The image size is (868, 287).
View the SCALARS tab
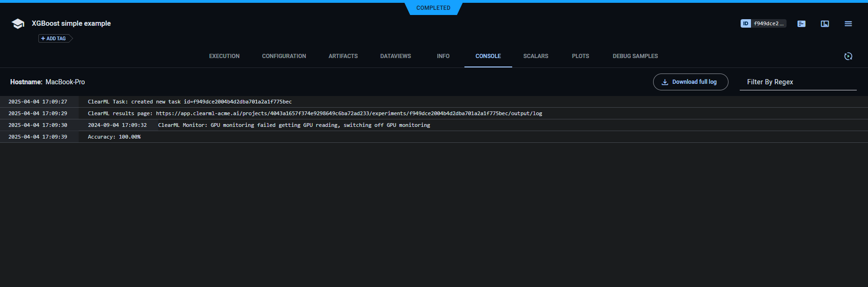[536, 56]
